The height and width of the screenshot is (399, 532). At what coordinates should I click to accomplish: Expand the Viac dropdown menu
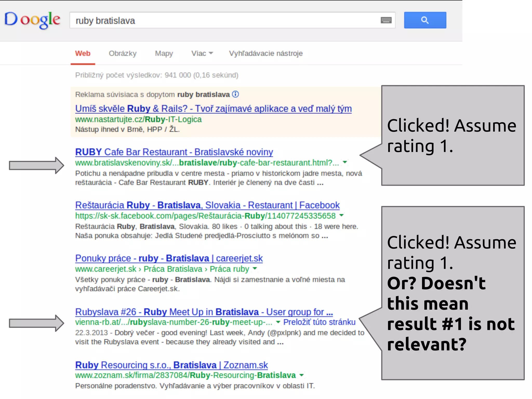click(202, 53)
